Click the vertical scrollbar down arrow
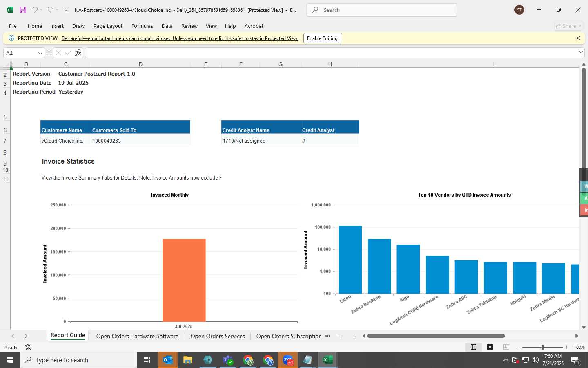This screenshot has height=368, width=588. 584,327
